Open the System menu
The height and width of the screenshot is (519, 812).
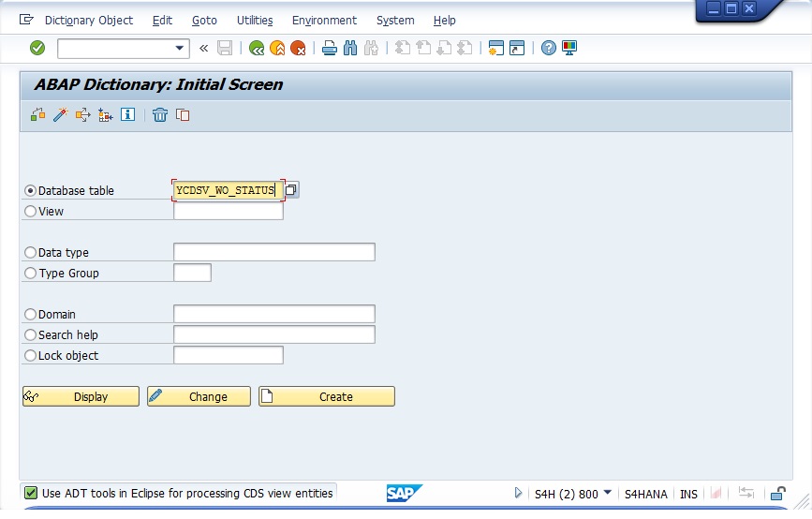(395, 21)
